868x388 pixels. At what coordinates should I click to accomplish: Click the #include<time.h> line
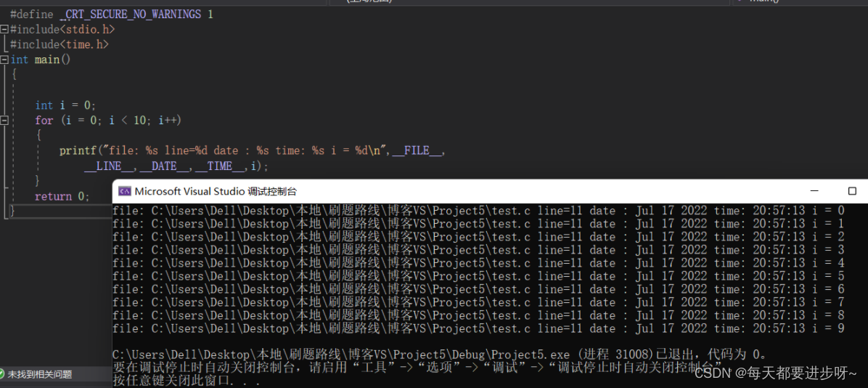pyautogui.click(x=60, y=44)
